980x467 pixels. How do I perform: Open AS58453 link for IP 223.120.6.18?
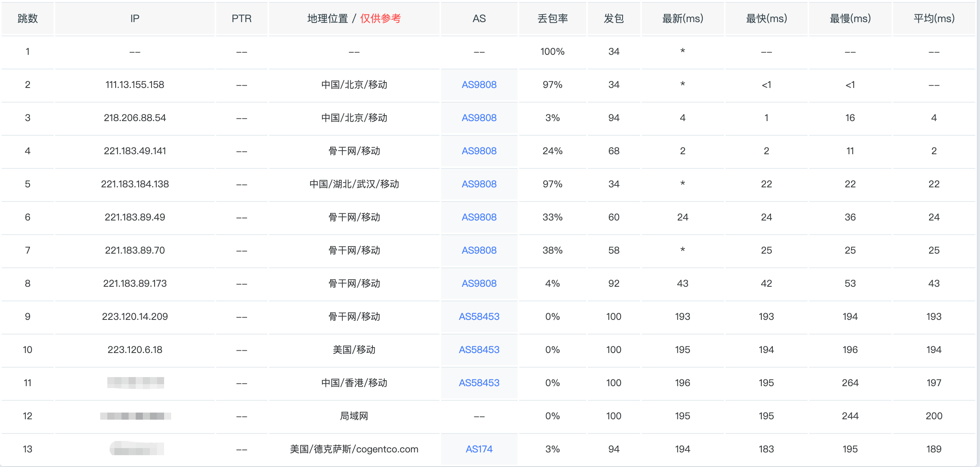[x=479, y=350]
